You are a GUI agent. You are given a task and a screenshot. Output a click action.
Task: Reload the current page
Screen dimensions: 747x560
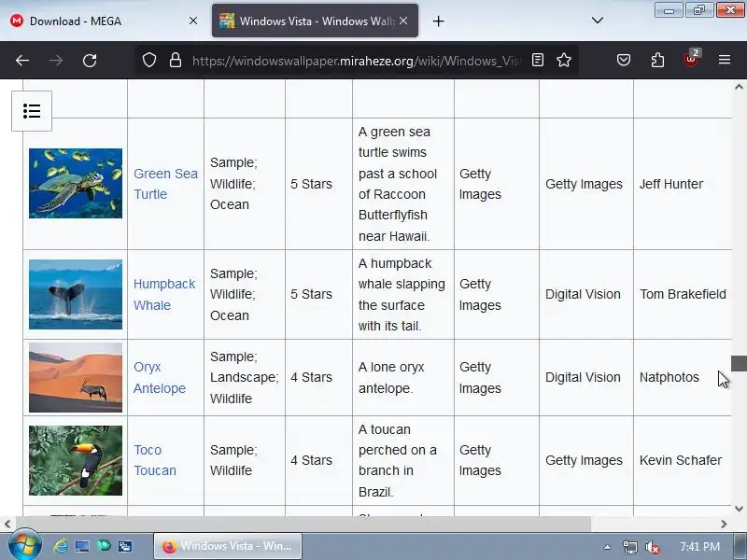click(x=90, y=61)
